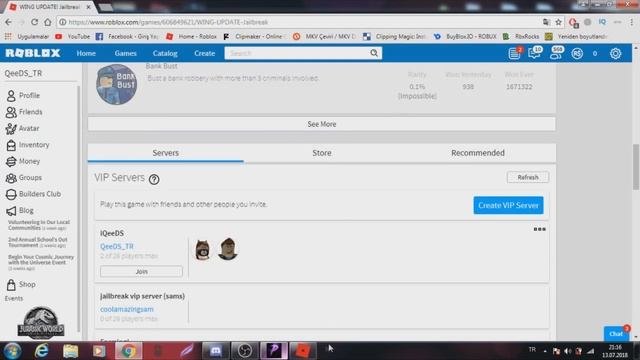Join the IQeeDS VIP server

[x=141, y=271]
